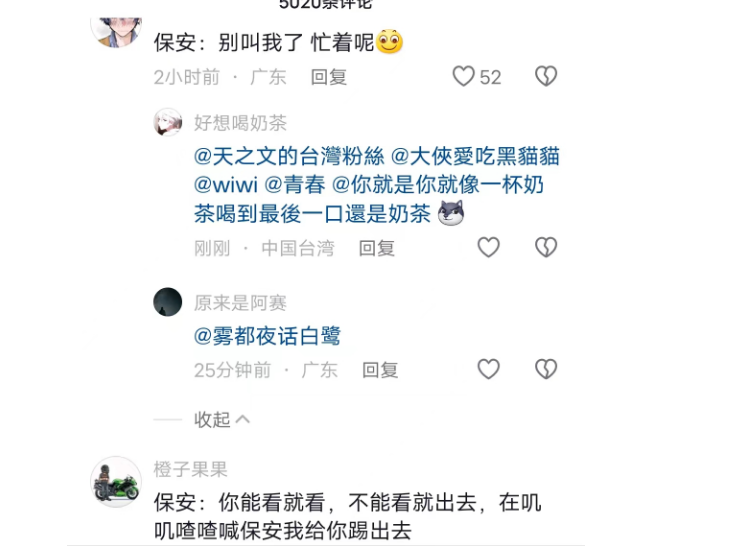
Task: Open the dark avatar of 原来是阿赛
Action: click(168, 302)
